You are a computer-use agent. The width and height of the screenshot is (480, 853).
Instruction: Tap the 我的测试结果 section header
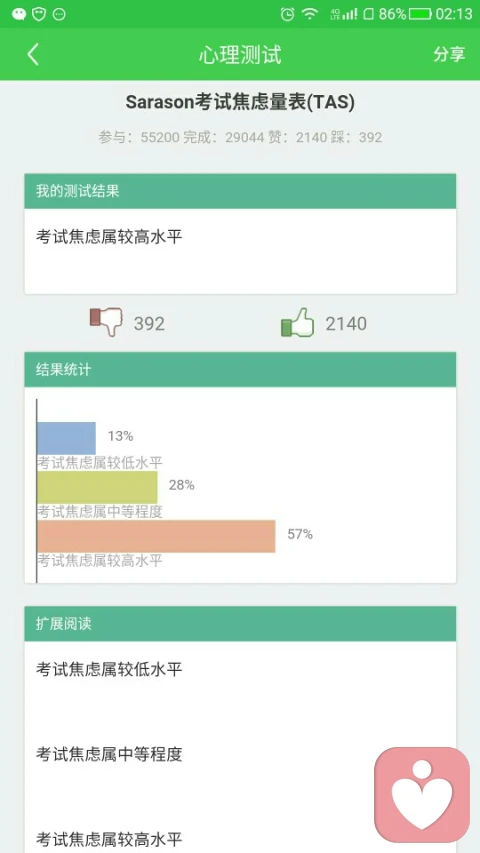[x=240, y=191]
